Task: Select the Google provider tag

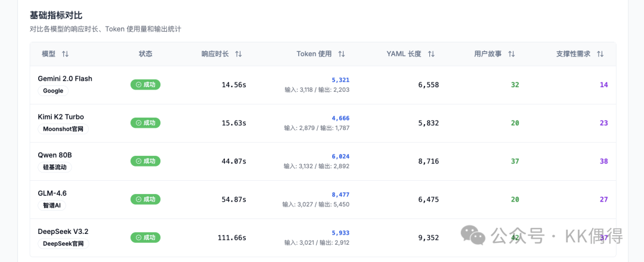Action: click(x=53, y=91)
